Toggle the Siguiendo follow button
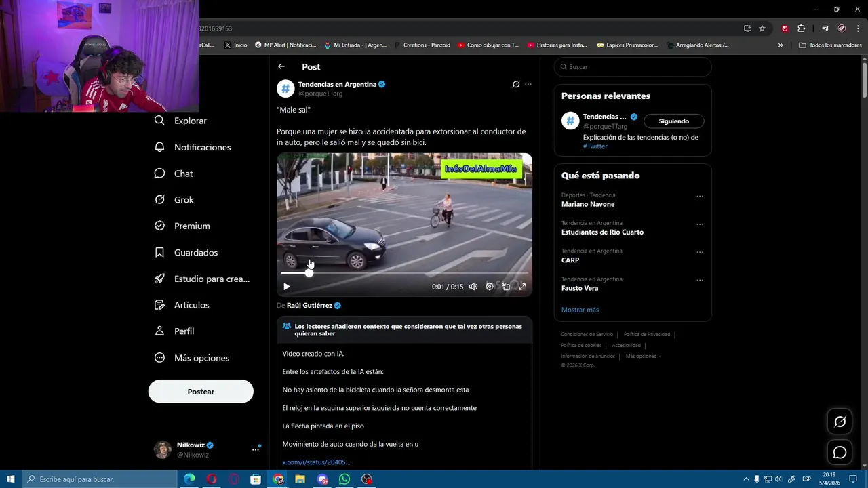 pos(673,121)
